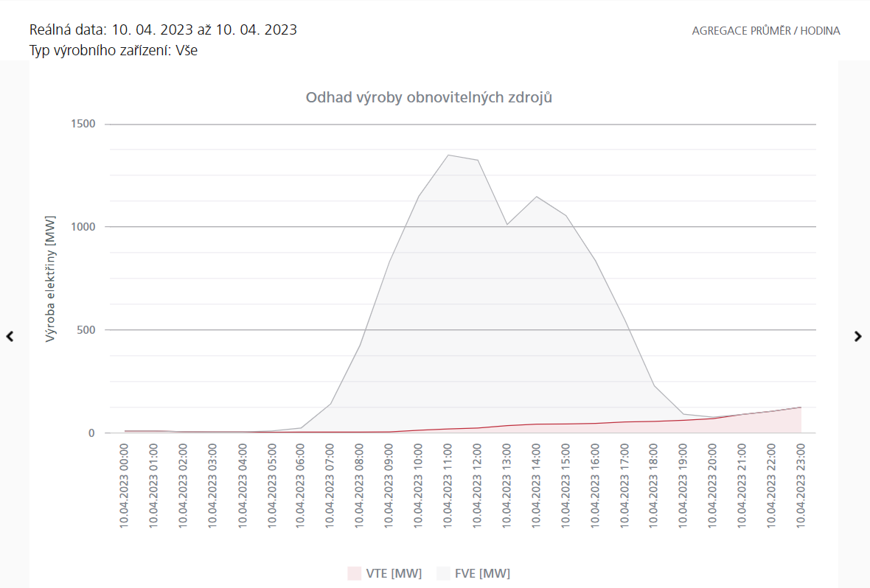Toggle VTE [MW] series in legend
This screenshot has width=870, height=588.
pyautogui.click(x=385, y=573)
